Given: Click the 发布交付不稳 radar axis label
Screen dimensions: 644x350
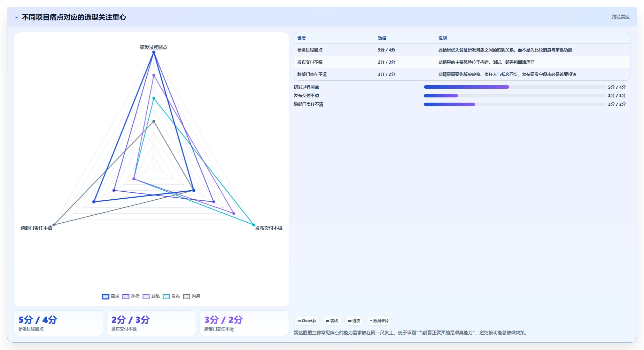Looking at the screenshot, I should pyautogui.click(x=269, y=228).
